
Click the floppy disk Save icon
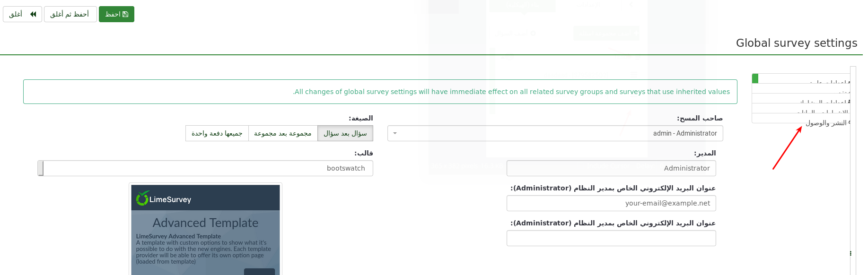click(125, 14)
